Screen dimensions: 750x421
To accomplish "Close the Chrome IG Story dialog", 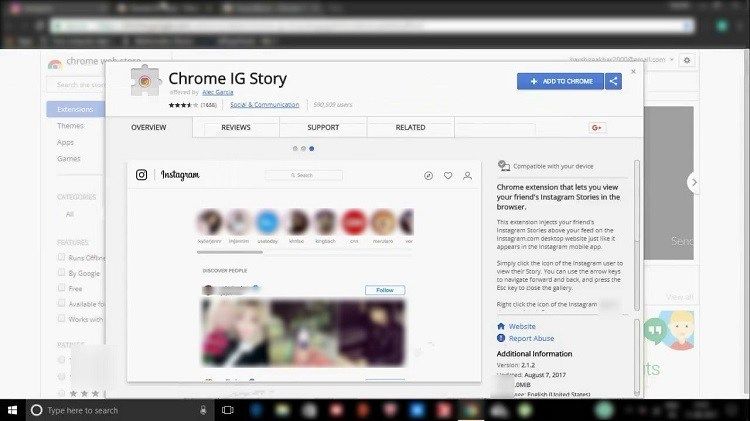I will (633, 72).
